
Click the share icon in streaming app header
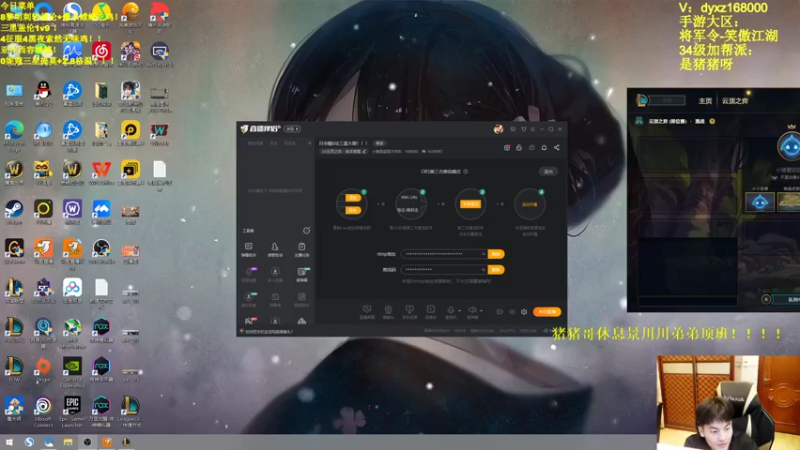click(x=557, y=147)
